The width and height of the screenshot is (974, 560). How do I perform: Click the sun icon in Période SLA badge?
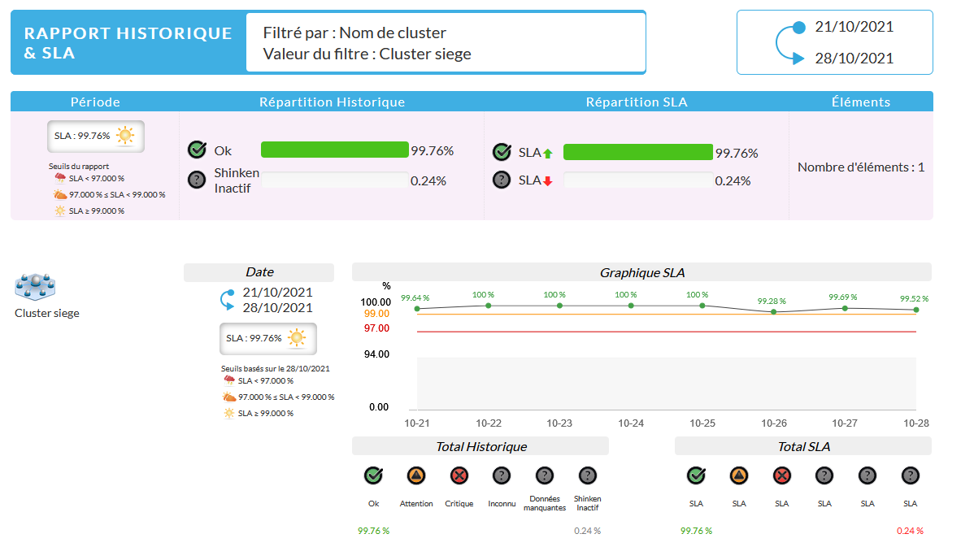click(125, 136)
